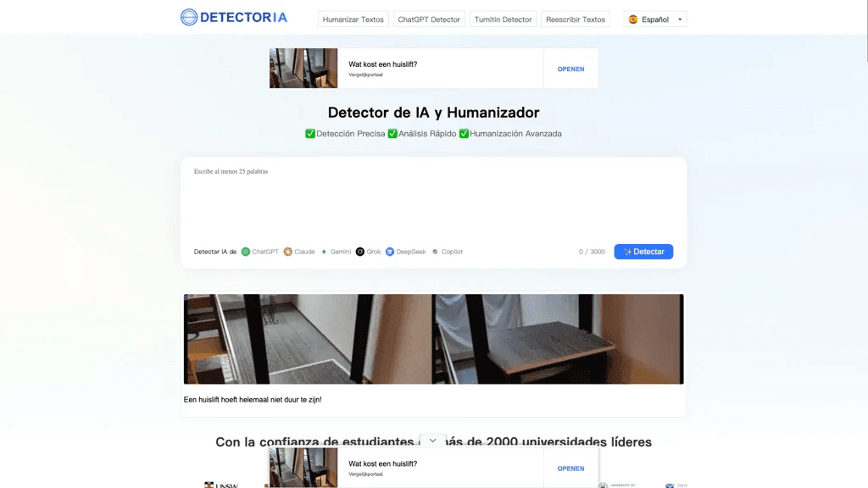The width and height of the screenshot is (868, 488).
Task: Click the 'Análisis Rápido' checkmark icon
Action: [x=392, y=133]
